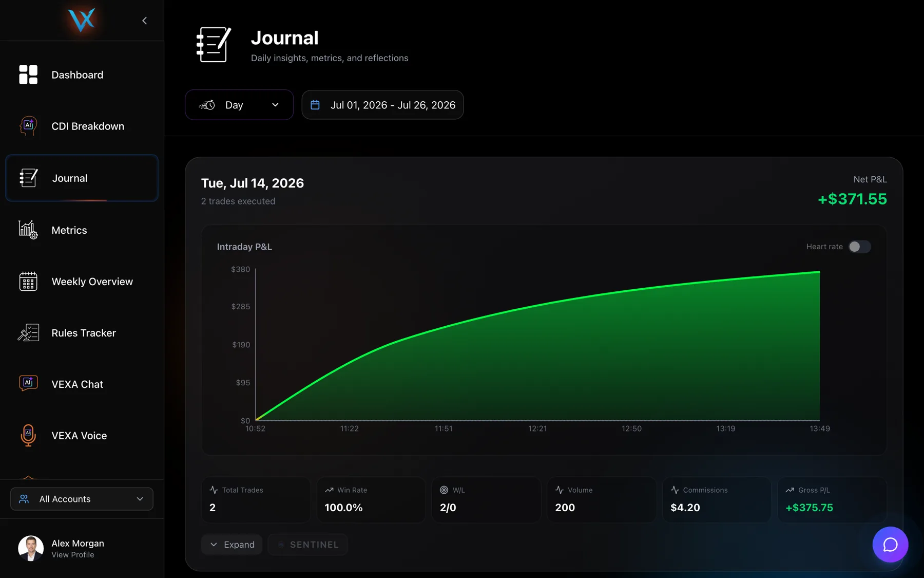Collapse the sidebar with the left chevron
Image resolution: width=924 pixels, height=578 pixels.
click(x=144, y=21)
